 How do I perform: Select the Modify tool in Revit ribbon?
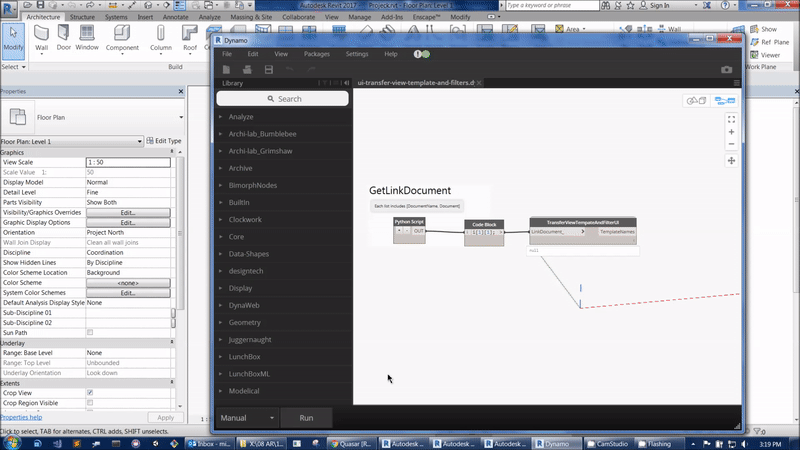click(13, 39)
